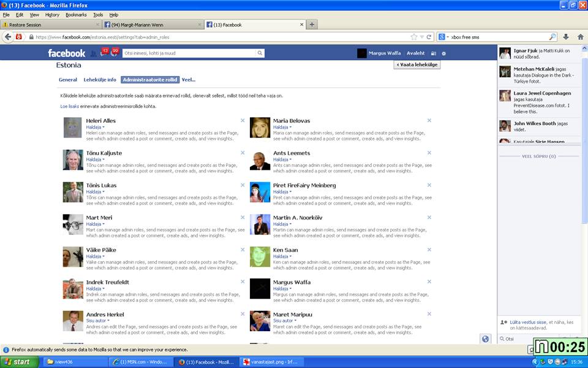This screenshot has width=588, height=368.
Task: Click the Facebook logo
Action: [x=66, y=53]
